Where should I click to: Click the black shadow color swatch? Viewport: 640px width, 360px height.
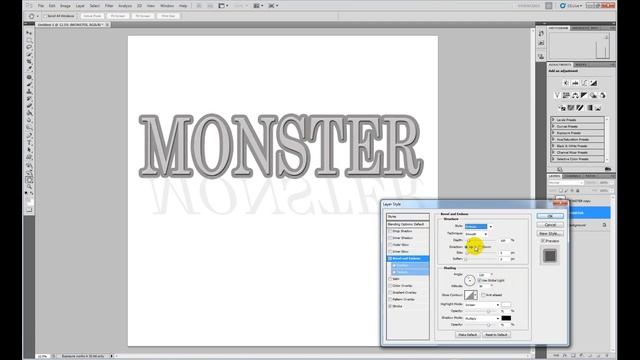(x=506, y=318)
